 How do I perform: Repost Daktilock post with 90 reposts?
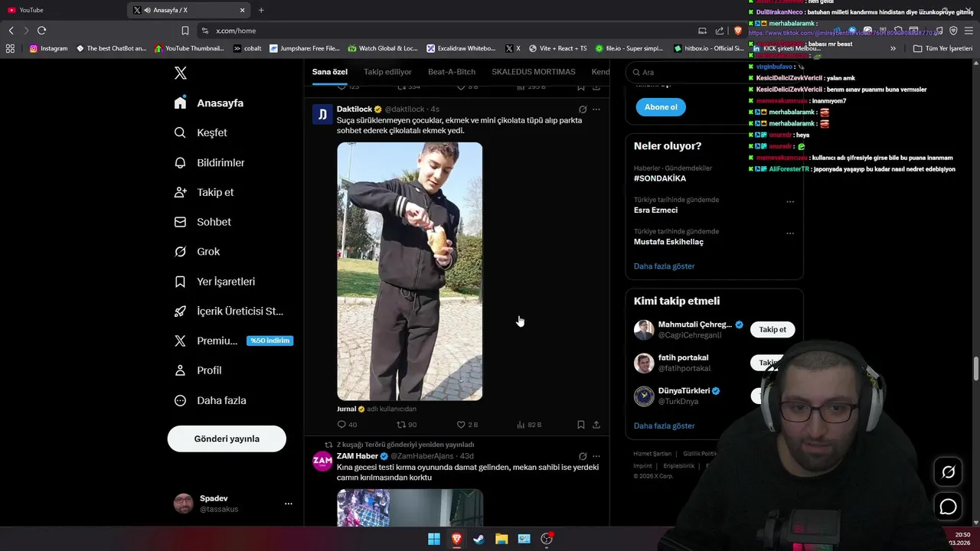407,425
